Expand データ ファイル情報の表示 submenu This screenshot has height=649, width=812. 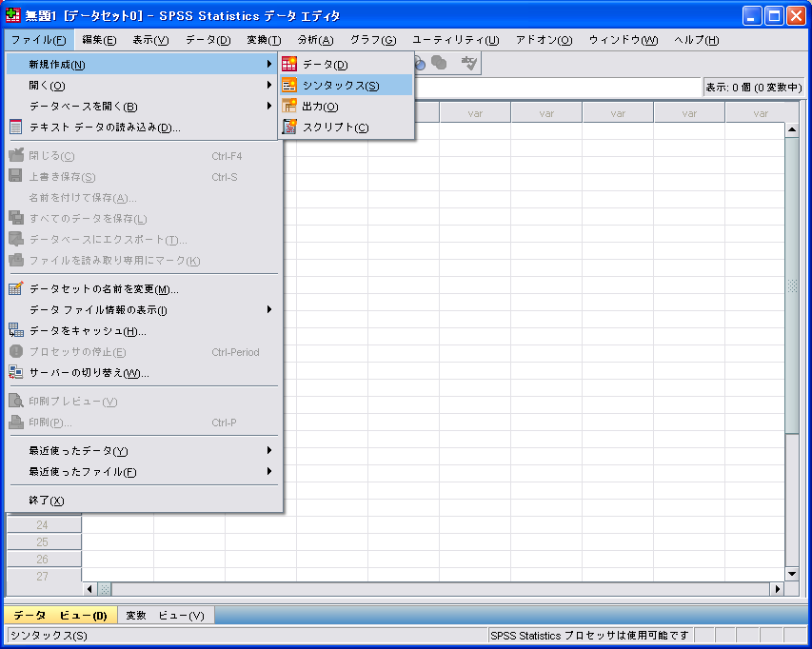point(98,310)
